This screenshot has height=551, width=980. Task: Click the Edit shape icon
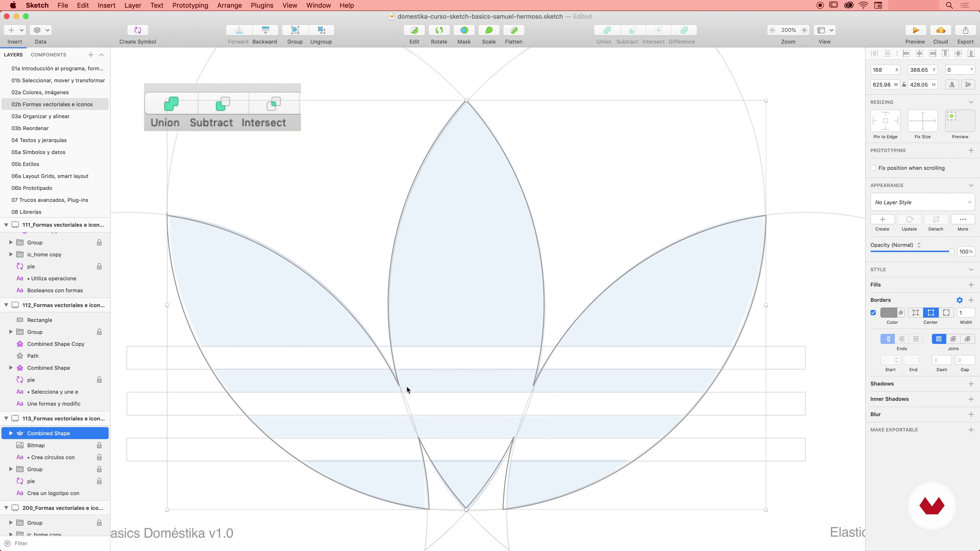point(414,30)
